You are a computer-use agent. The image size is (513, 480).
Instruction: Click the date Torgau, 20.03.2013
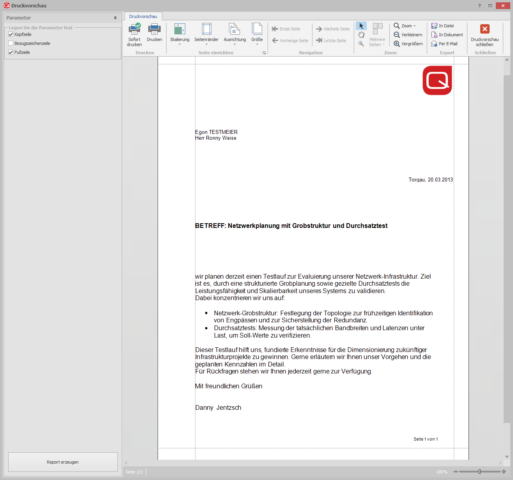(x=431, y=180)
